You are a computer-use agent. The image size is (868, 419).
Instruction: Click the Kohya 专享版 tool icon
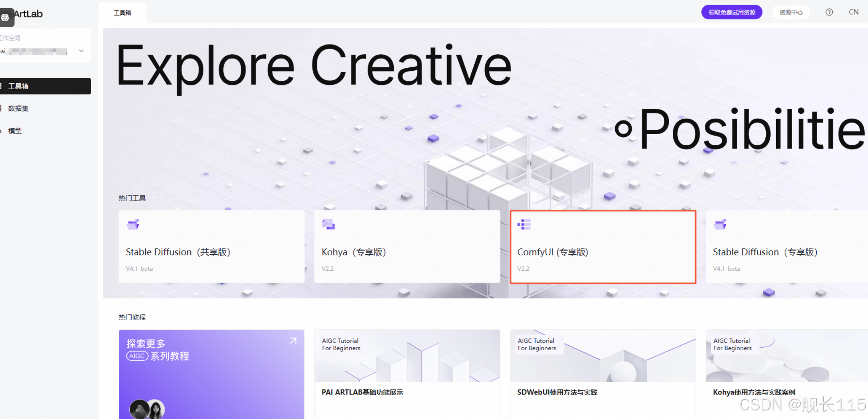(x=328, y=224)
